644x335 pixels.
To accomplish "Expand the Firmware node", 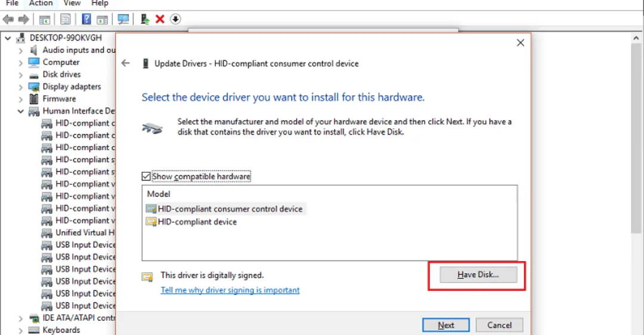I will point(20,100).
